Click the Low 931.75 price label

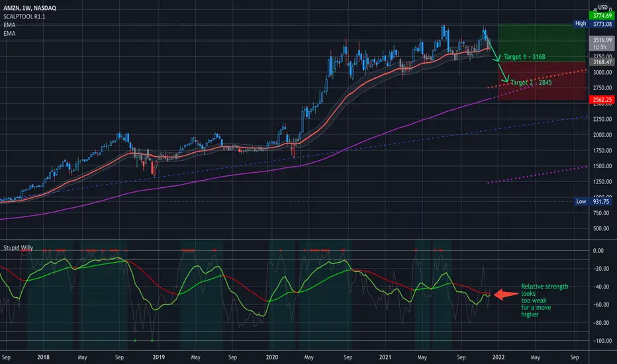[593, 201]
